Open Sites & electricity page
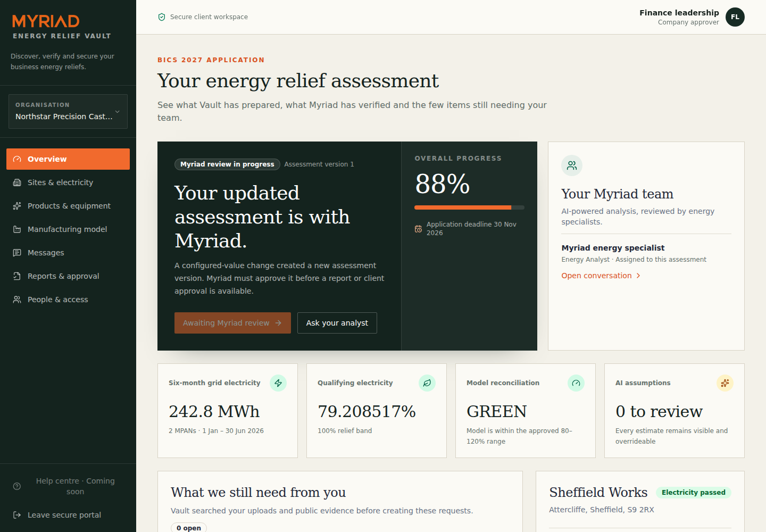 [68, 182]
